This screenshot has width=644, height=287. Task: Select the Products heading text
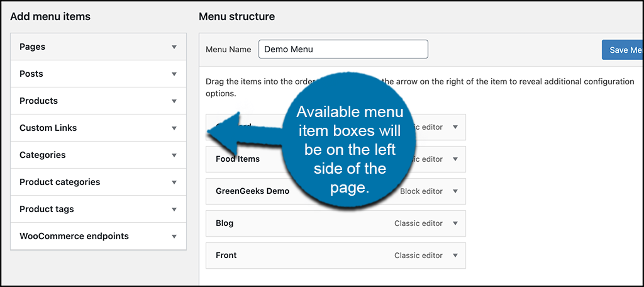click(38, 101)
